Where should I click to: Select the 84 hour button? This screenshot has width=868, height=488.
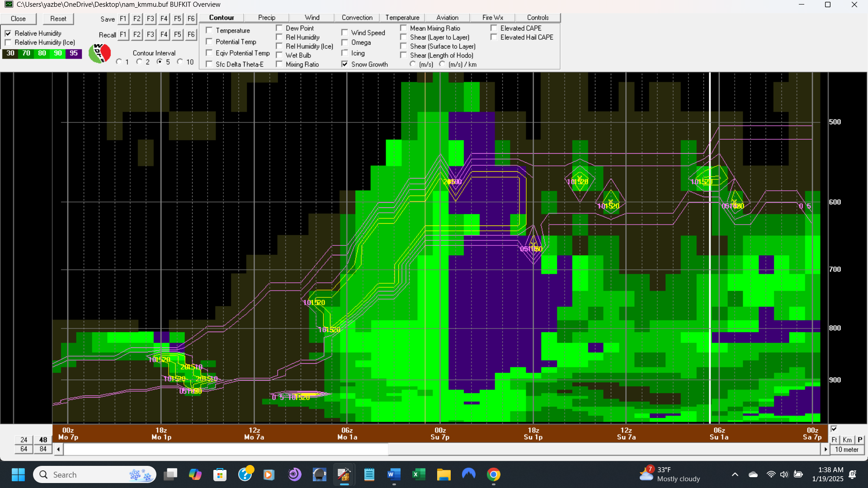[43, 449]
